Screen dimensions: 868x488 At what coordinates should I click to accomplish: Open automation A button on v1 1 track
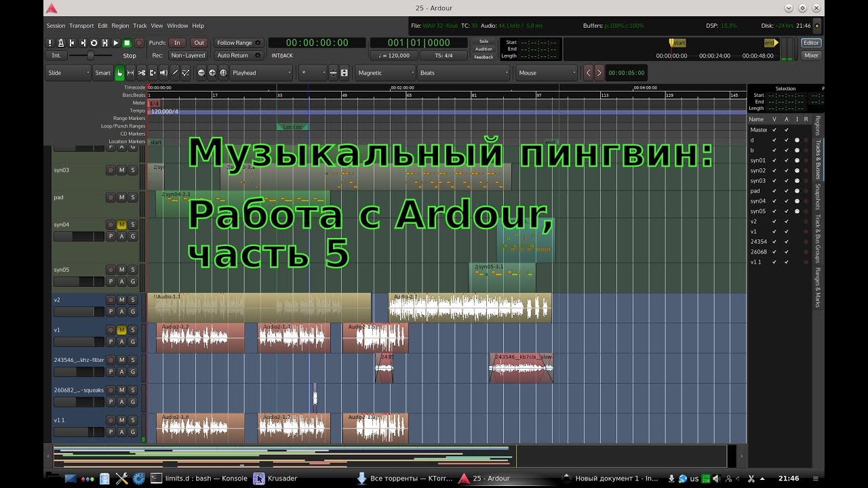(x=121, y=432)
